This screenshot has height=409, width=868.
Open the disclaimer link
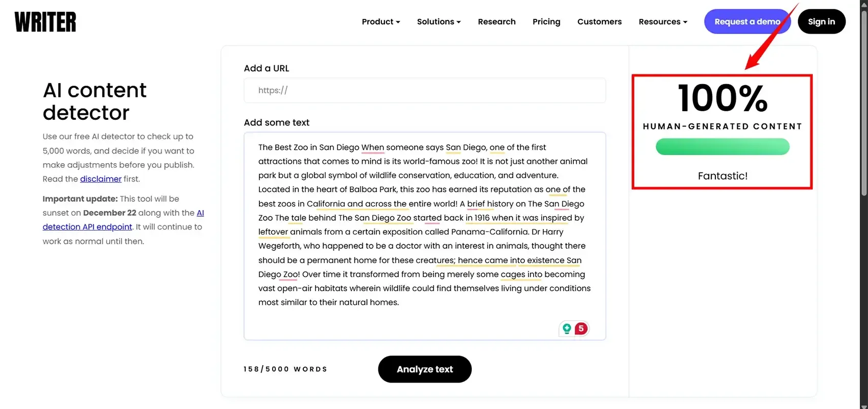click(101, 179)
